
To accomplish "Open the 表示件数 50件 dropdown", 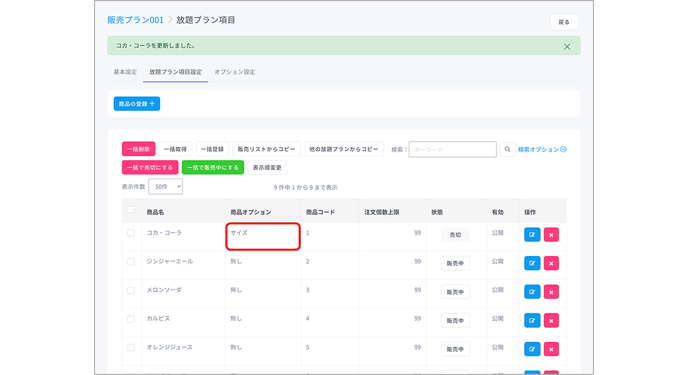I will [165, 186].
